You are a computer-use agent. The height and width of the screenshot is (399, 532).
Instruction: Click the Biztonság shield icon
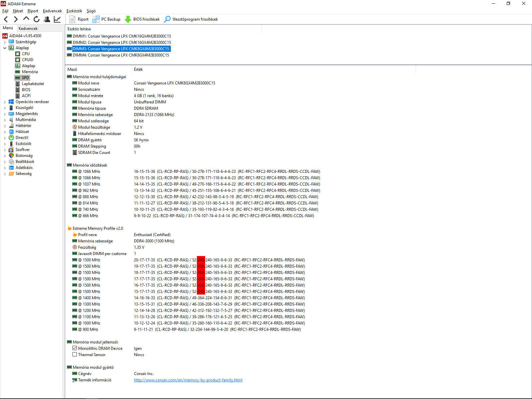pyautogui.click(x=11, y=156)
